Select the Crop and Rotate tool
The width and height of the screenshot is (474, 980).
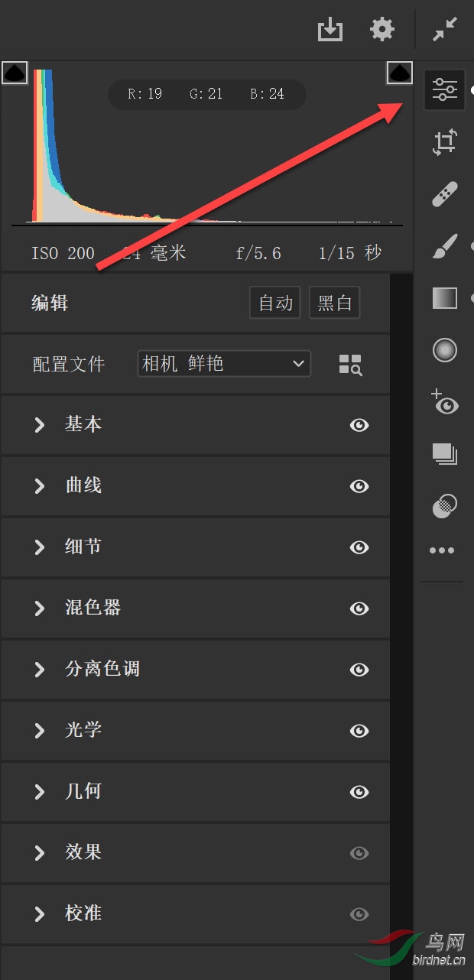click(444, 143)
